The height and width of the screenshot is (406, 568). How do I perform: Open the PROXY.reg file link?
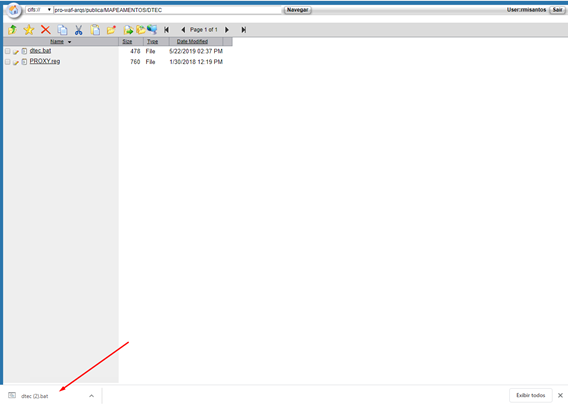point(45,61)
